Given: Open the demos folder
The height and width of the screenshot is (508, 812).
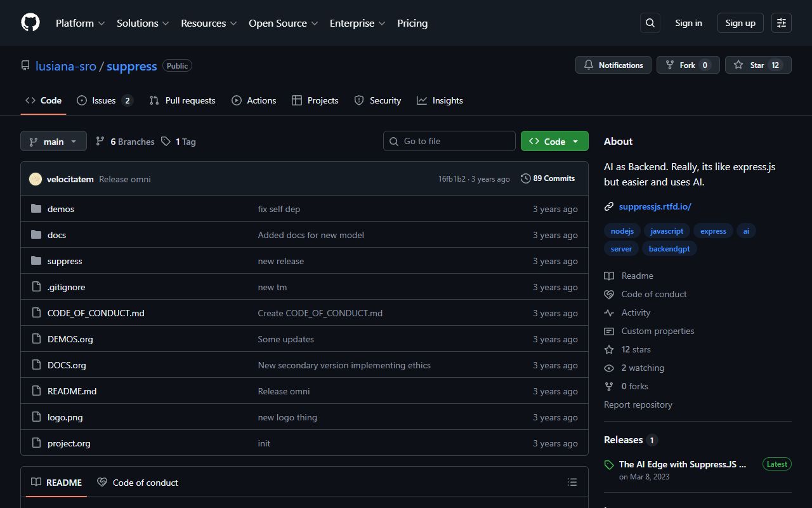Looking at the screenshot, I should pos(60,208).
